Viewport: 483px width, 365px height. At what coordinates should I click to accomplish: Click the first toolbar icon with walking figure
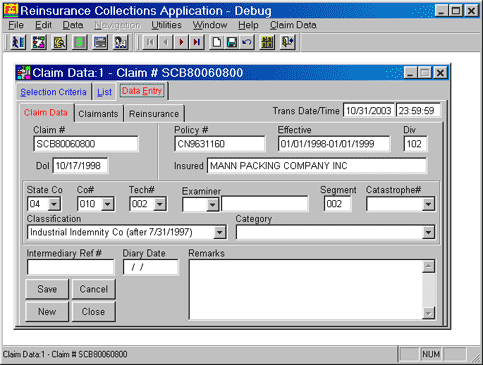[x=18, y=42]
